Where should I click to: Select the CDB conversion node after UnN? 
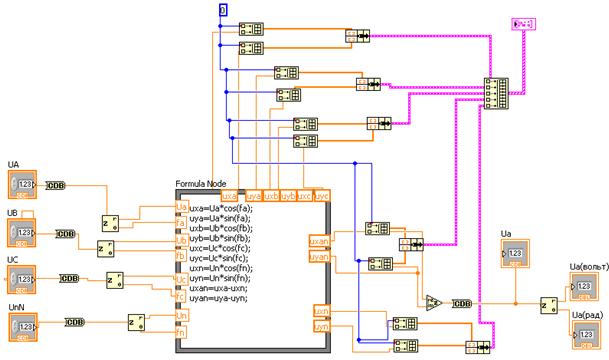75,322
